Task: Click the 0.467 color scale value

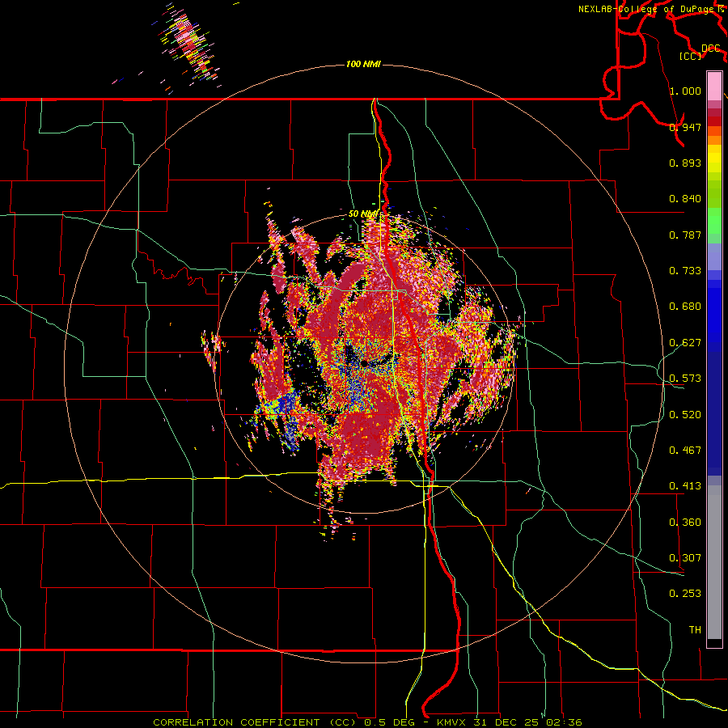Action: click(x=685, y=451)
